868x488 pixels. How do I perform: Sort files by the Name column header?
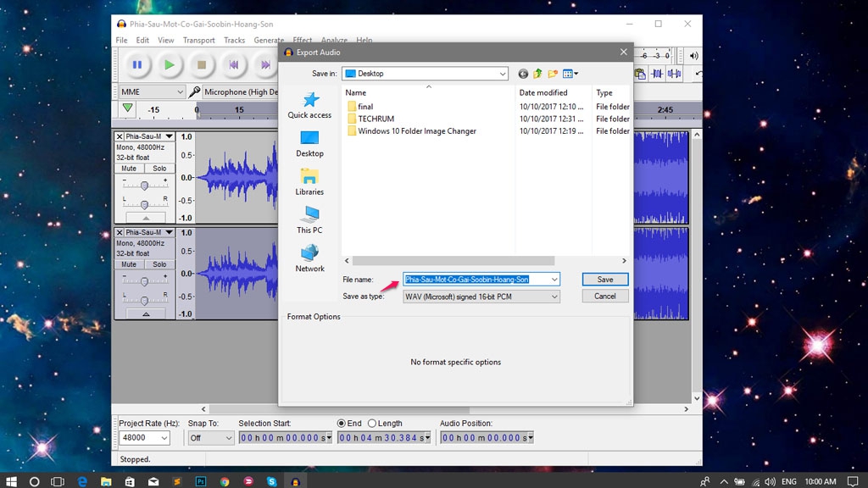(428, 92)
